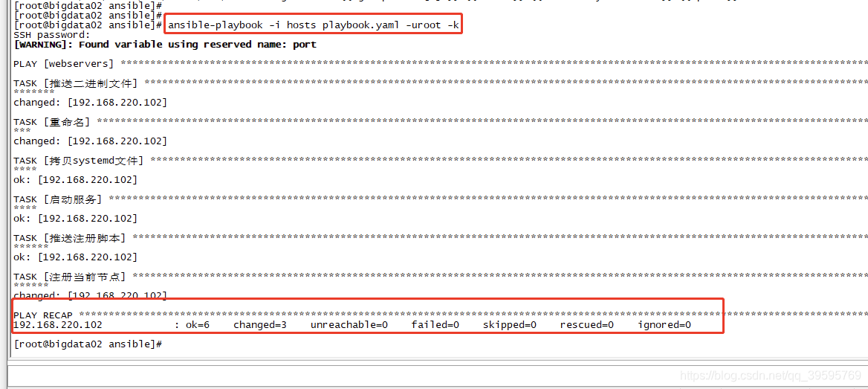
Task: Click the 'failed=0' value in recap
Action: [x=435, y=325]
